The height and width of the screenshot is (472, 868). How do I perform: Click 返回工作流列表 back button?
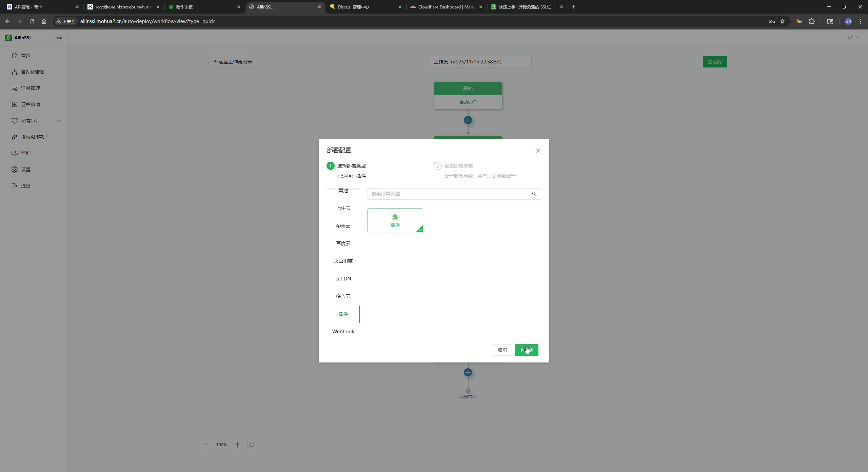[233, 62]
